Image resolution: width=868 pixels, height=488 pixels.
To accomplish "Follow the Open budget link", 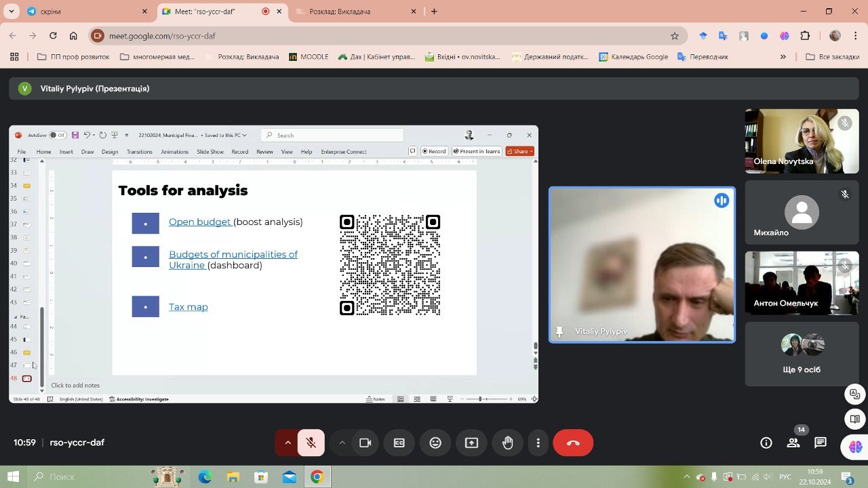I will [x=200, y=222].
